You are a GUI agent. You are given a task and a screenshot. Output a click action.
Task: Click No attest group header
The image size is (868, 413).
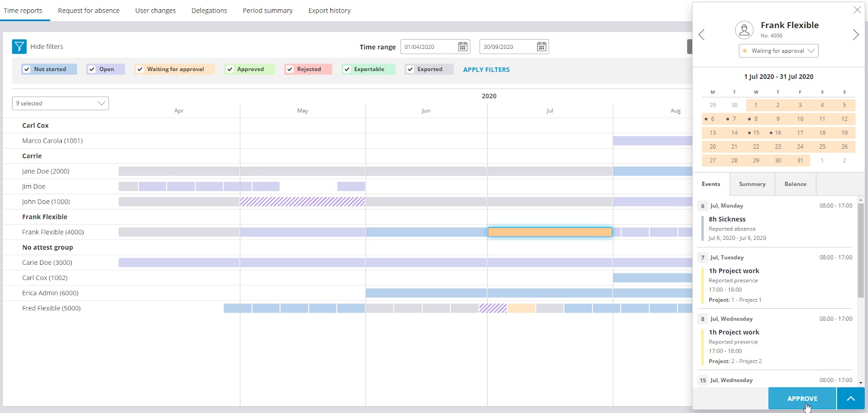[x=48, y=247]
